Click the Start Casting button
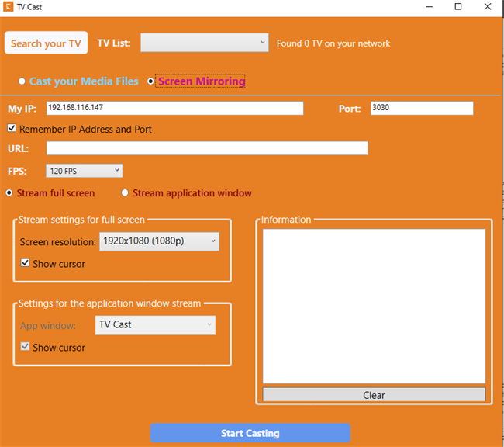Viewport: 504px width, 447px height. [250, 433]
